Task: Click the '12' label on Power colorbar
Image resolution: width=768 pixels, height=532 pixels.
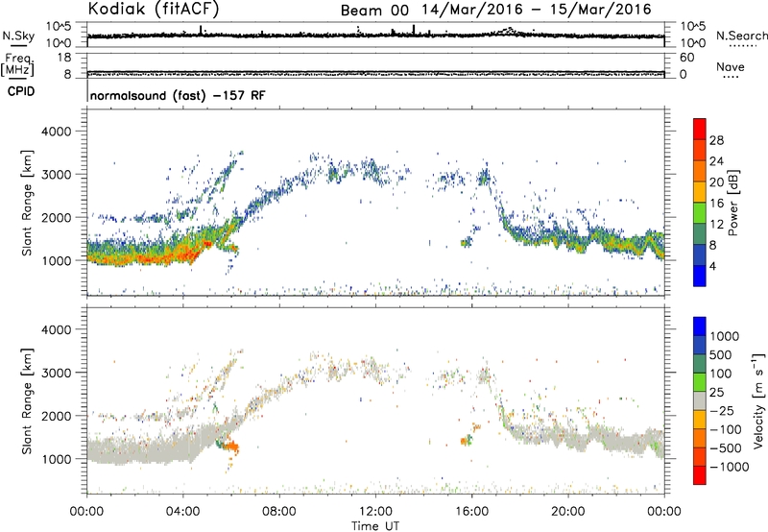Action: tap(716, 225)
